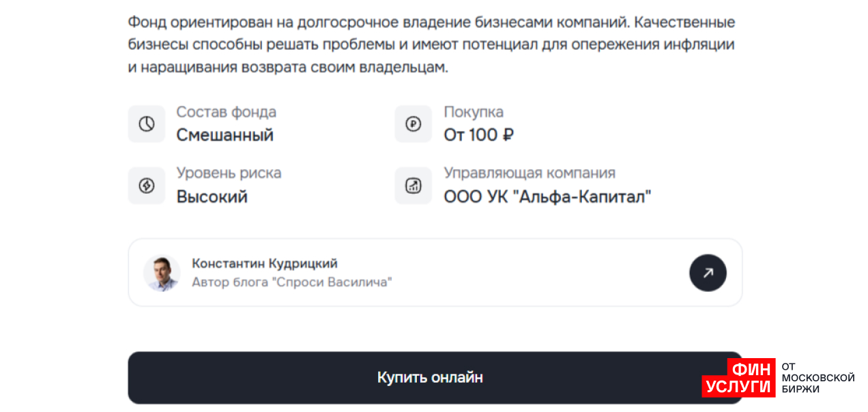Click the ruble coin icon beside Покупка
Screen dimensions: 868x412
414,124
